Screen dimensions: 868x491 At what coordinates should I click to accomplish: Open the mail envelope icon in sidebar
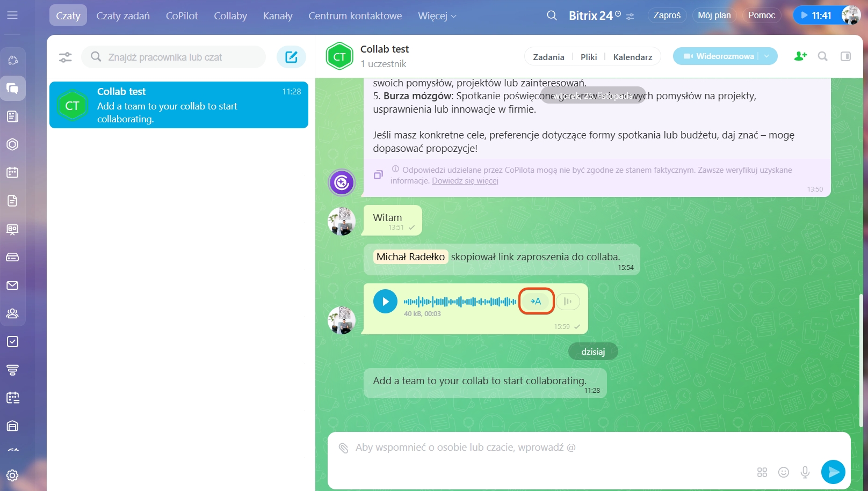click(x=12, y=285)
